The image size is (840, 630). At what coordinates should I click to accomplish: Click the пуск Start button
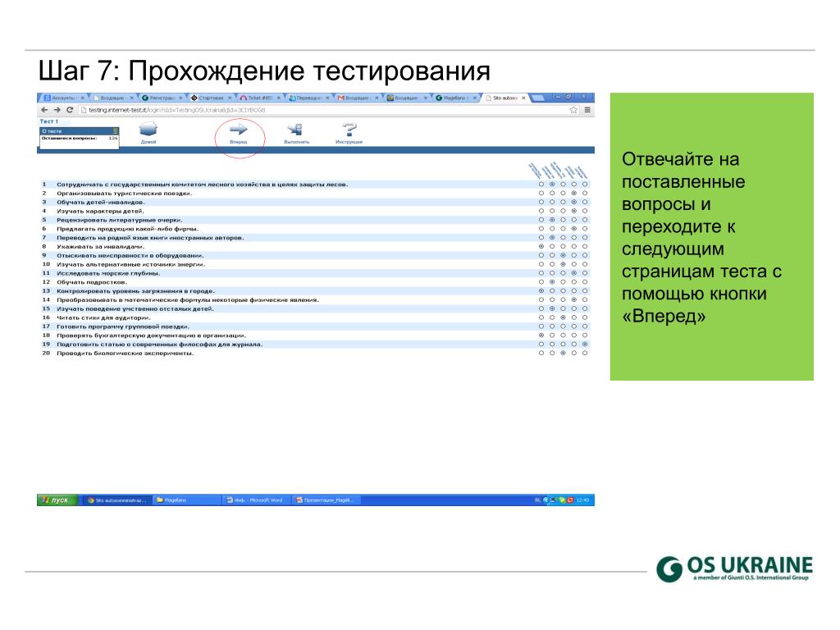[x=58, y=500]
